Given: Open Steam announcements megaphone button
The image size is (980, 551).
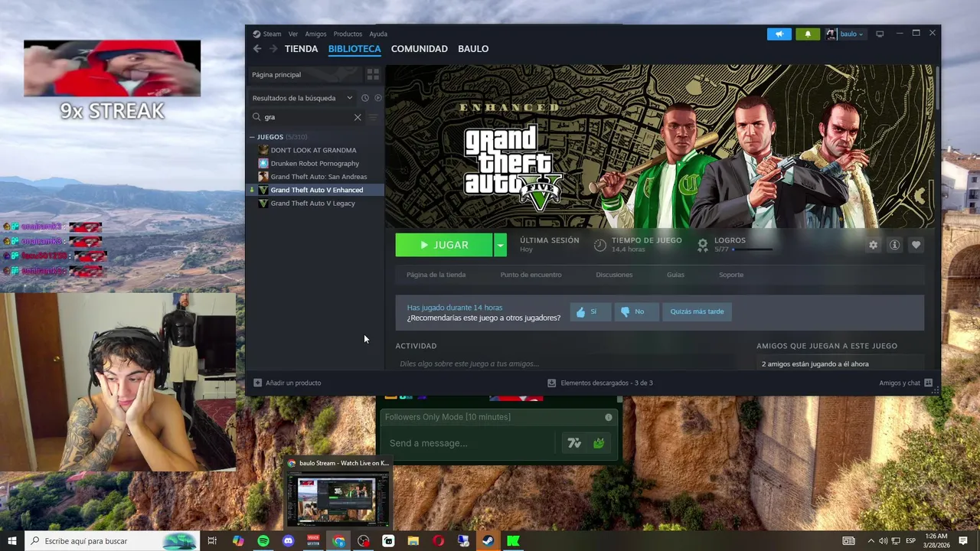Looking at the screenshot, I should 779,34.
